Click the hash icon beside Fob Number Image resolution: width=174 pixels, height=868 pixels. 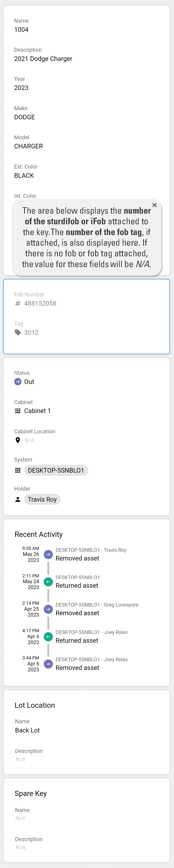pyautogui.click(x=18, y=303)
